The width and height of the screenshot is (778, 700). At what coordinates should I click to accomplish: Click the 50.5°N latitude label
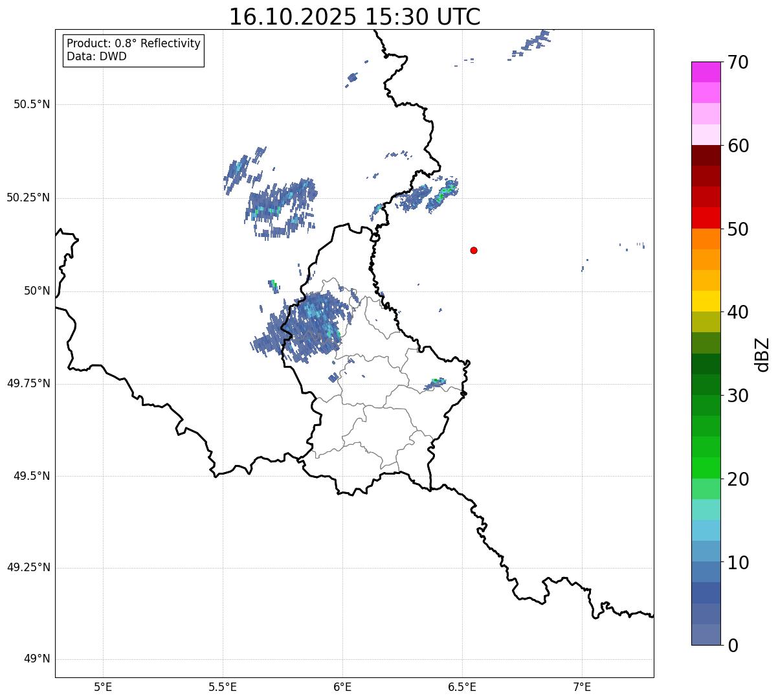pyautogui.click(x=32, y=104)
